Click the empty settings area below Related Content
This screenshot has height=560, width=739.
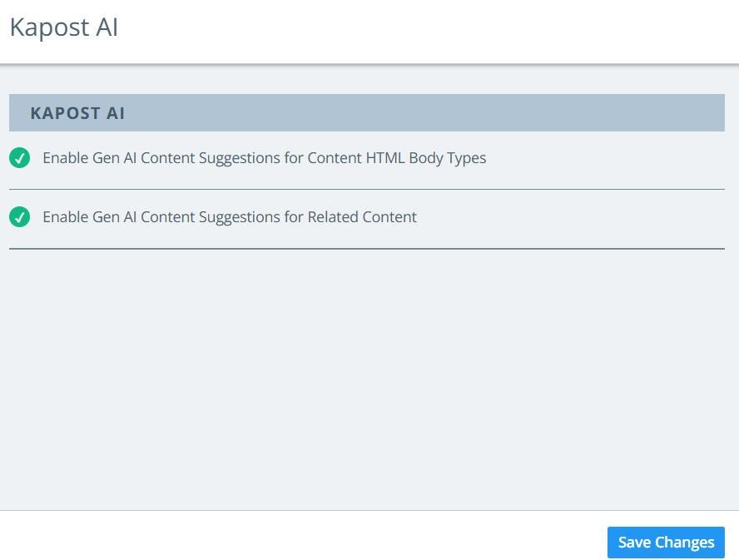pyautogui.click(x=366, y=374)
